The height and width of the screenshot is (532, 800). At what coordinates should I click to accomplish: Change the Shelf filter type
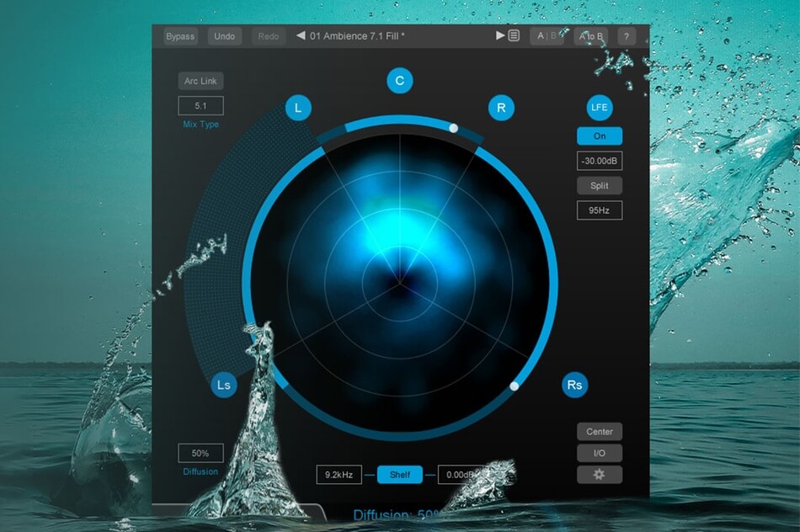click(x=400, y=475)
